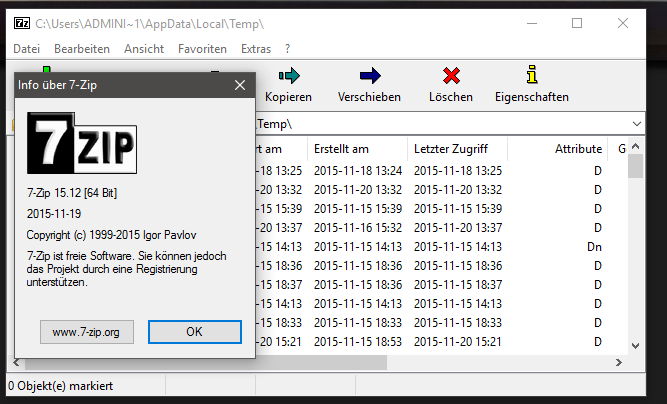This screenshot has width=667, height=404.
Task: Click the last access cell 2015-11-15 15:39
Action: pyautogui.click(x=458, y=208)
